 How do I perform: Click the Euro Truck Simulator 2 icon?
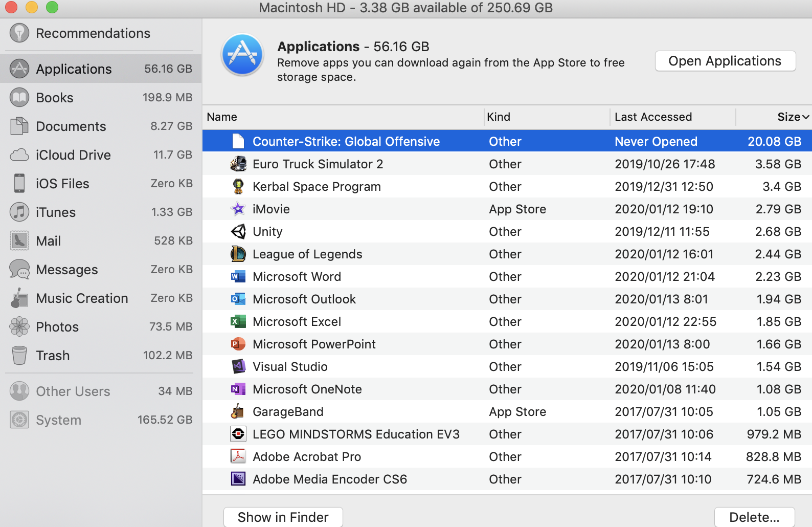(x=238, y=164)
